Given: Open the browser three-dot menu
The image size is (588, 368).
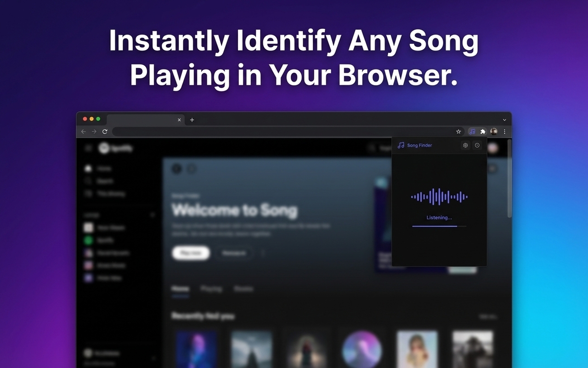Looking at the screenshot, I should coord(504,132).
